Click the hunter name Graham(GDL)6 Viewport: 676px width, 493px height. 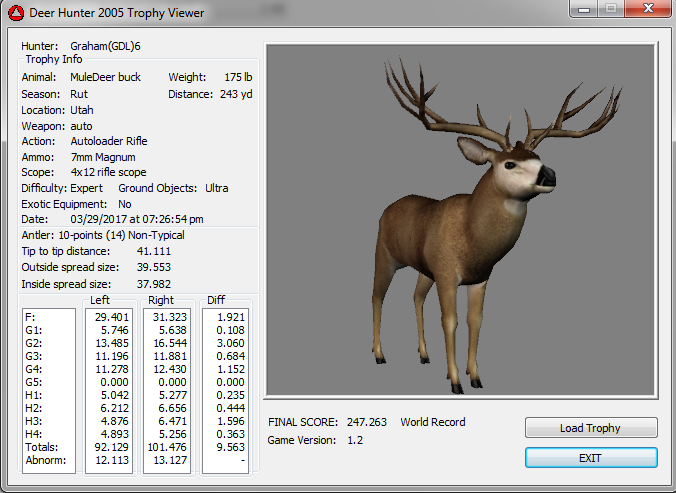pos(106,46)
